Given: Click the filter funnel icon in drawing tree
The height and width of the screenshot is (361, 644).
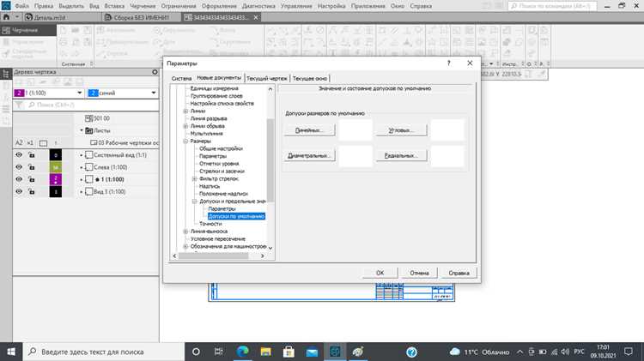Looking at the screenshot, I should click(x=19, y=105).
